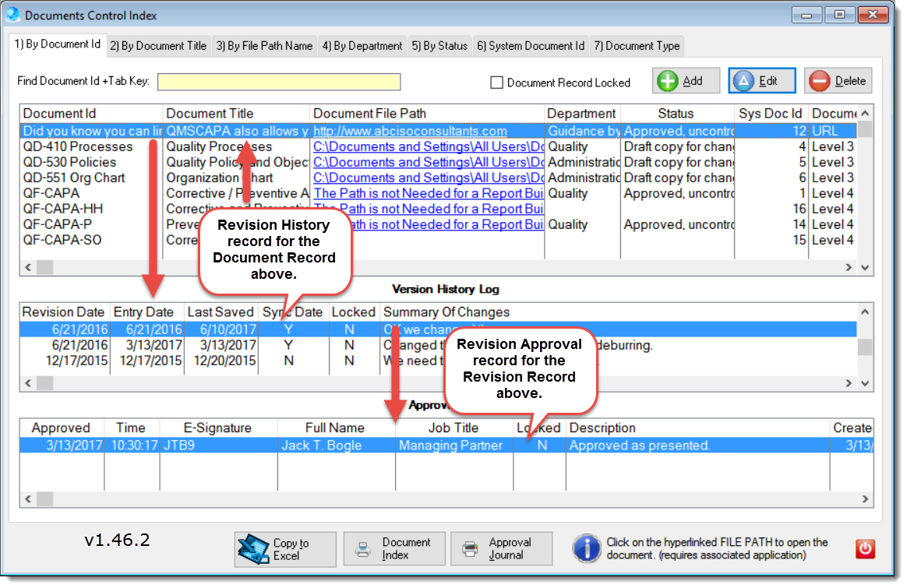The image size is (907, 588).
Task: Click the red power exit icon
Action: click(x=865, y=548)
